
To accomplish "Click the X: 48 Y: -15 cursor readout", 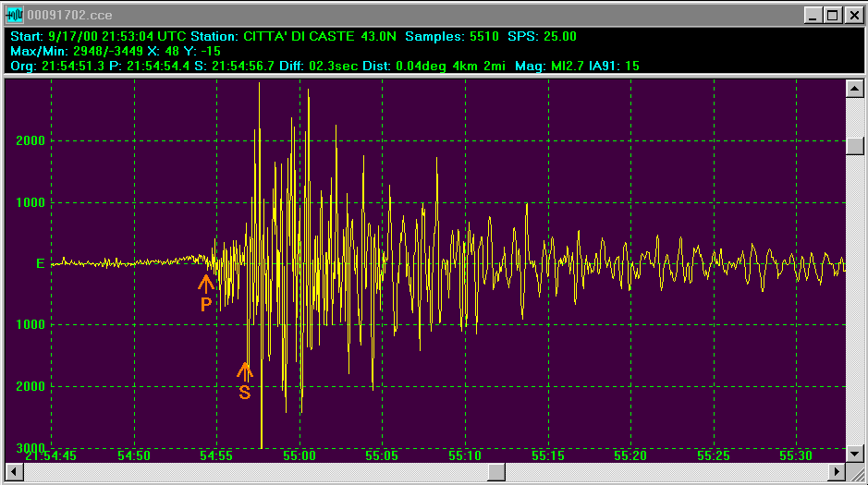I will [184, 52].
